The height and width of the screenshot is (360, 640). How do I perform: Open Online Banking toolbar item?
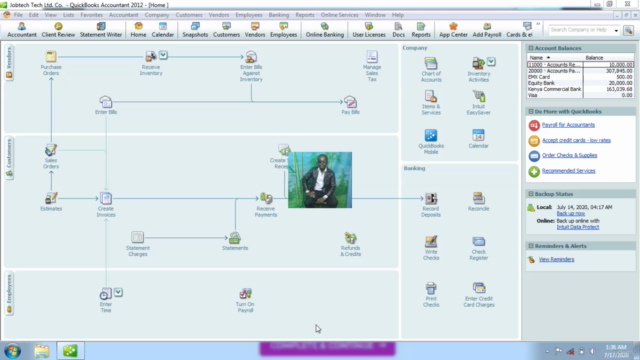(324, 30)
